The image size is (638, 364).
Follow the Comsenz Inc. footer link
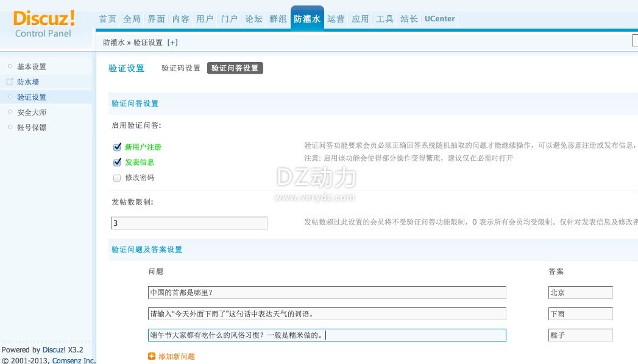pyautogui.click(x=74, y=360)
